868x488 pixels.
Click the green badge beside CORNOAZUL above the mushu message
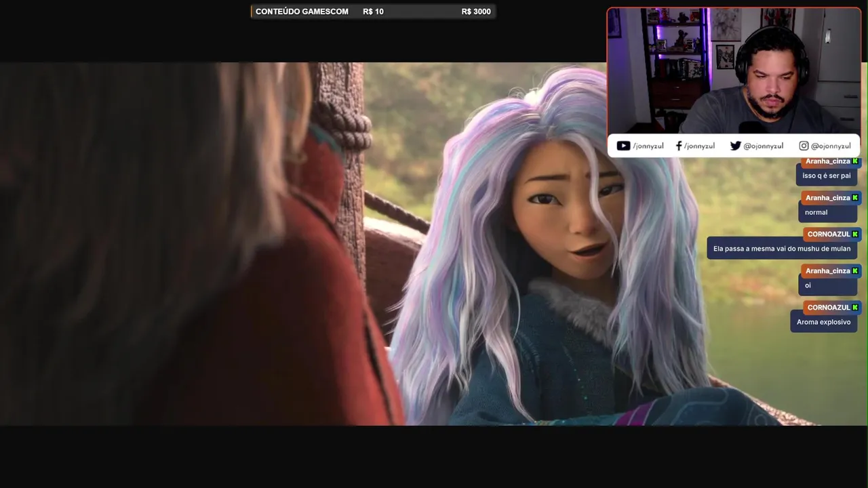point(855,234)
